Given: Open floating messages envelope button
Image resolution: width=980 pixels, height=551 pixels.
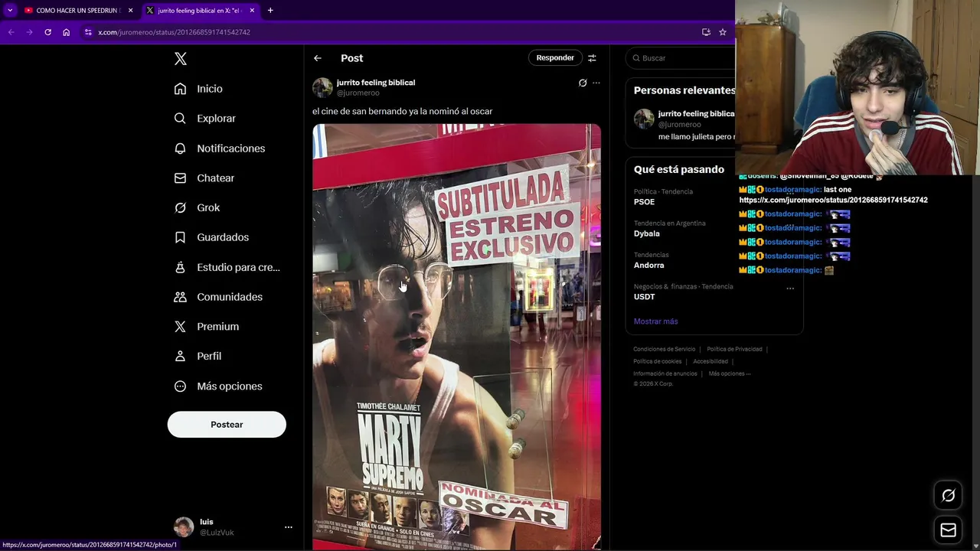Looking at the screenshot, I should (948, 530).
